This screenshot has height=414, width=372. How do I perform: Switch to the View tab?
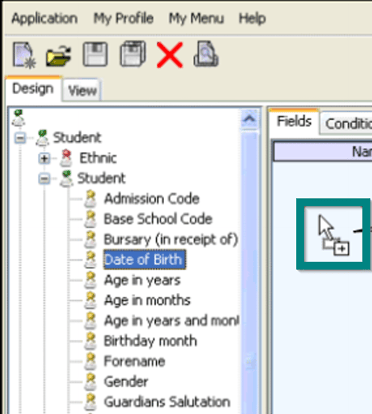(82, 90)
